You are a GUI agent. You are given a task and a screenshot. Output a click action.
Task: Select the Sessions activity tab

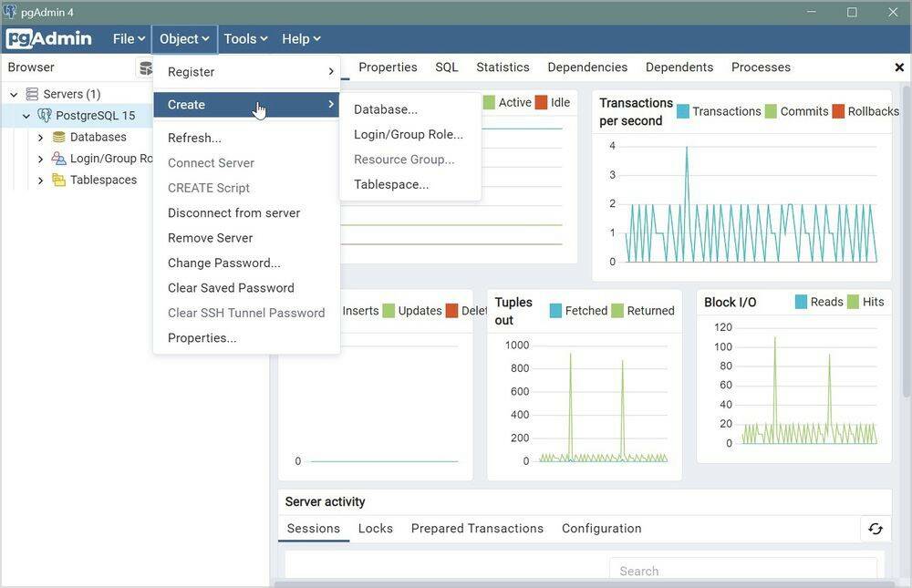click(314, 529)
